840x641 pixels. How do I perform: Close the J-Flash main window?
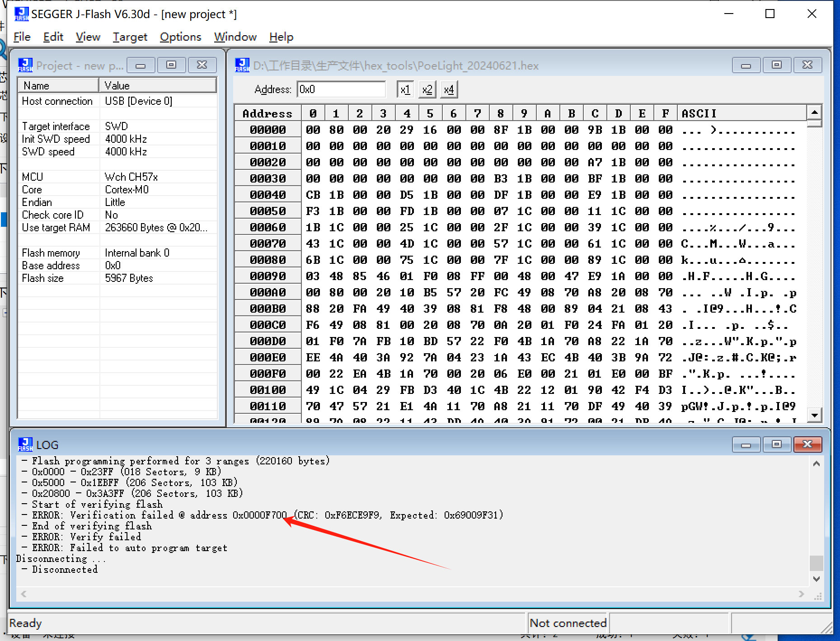(812, 14)
